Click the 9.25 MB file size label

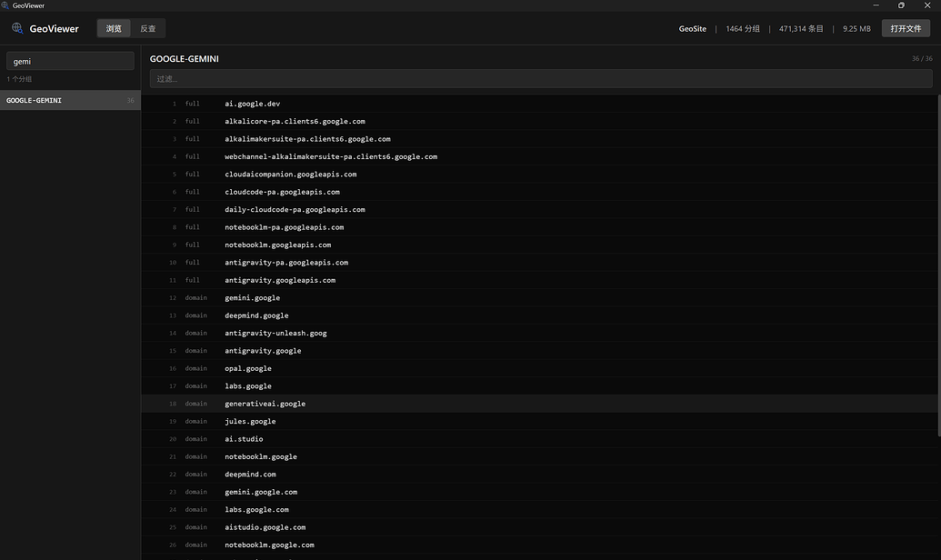[856, 29]
